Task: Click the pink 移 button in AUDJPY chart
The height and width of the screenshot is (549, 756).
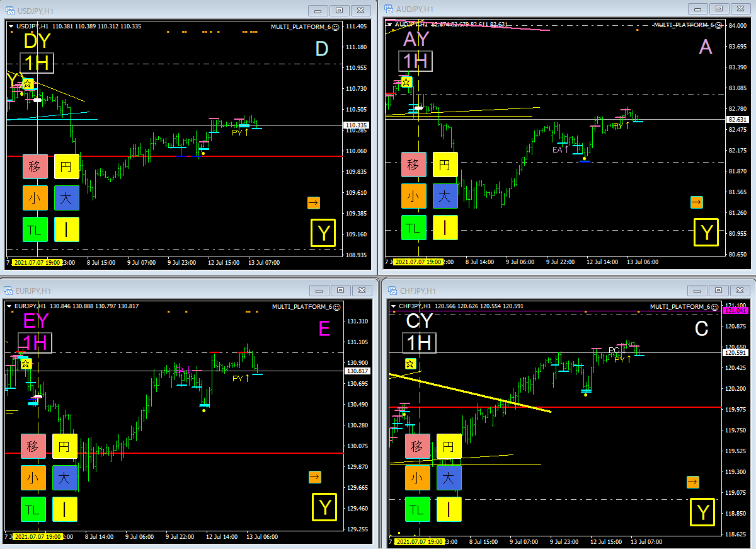Action: tap(413, 165)
